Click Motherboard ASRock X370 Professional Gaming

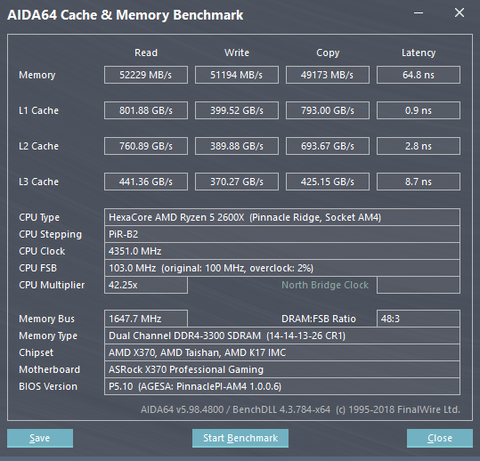(282, 369)
